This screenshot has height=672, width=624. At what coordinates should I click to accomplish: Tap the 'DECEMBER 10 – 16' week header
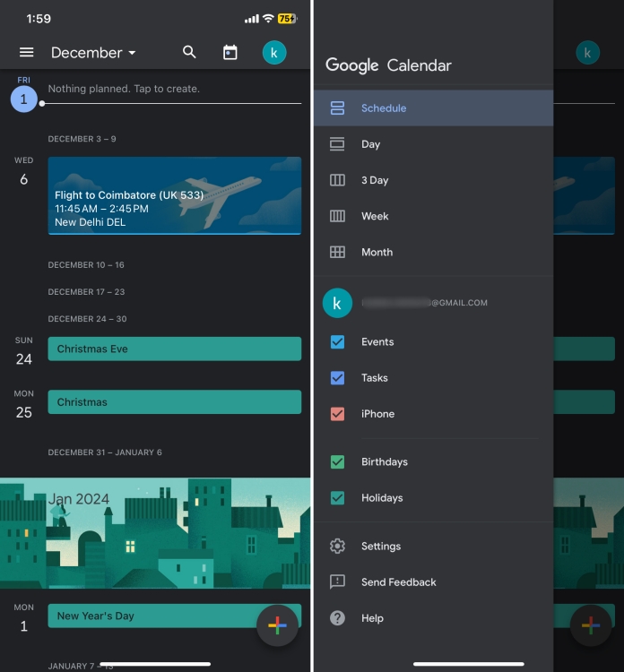click(x=86, y=265)
